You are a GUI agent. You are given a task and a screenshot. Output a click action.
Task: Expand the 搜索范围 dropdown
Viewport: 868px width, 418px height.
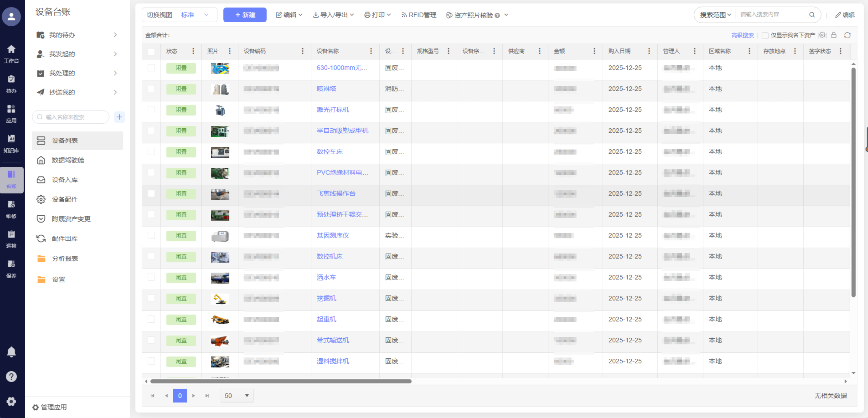(x=715, y=15)
